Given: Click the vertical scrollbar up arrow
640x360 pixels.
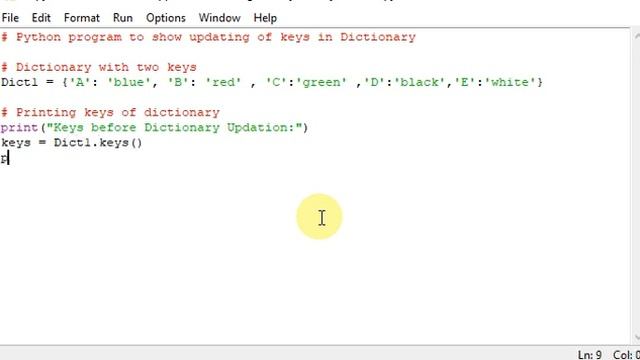Looking at the screenshot, I should pyautogui.click(x=637, y=36).
